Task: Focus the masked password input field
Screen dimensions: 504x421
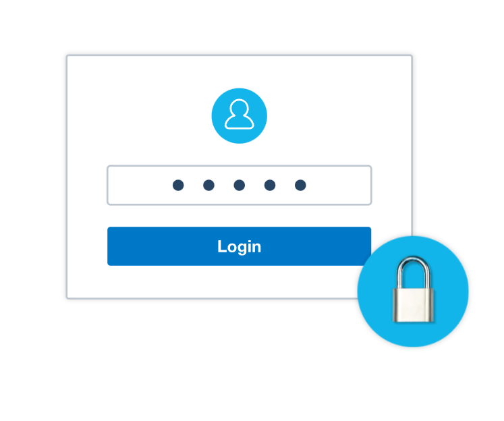Action: tap(239, 185)
